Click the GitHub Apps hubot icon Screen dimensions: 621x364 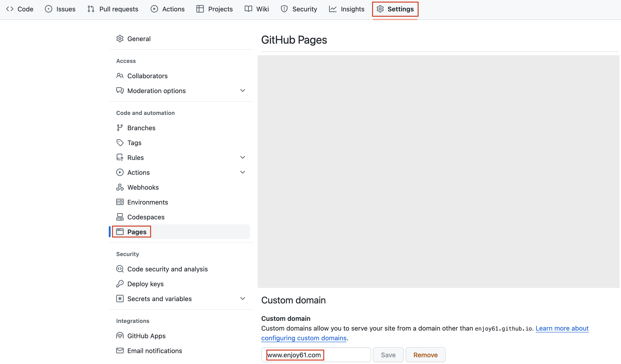coord(120,336)
